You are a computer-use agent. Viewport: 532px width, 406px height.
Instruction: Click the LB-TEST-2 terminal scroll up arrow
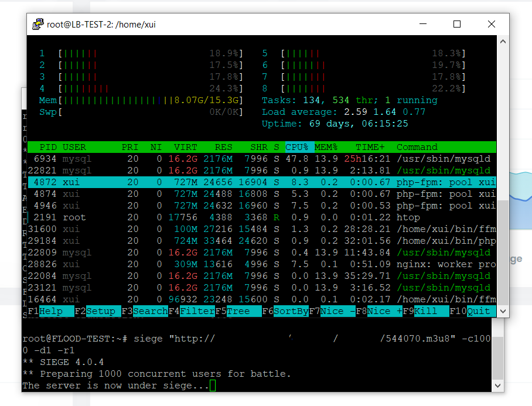(x=503, y=42)
